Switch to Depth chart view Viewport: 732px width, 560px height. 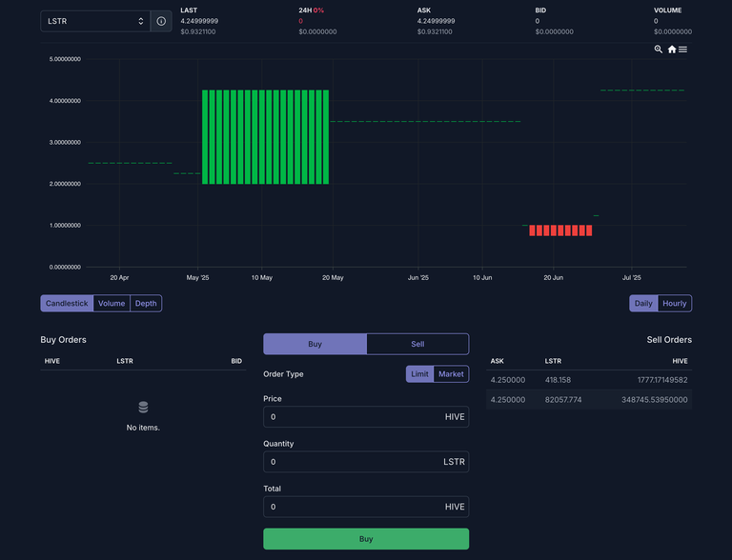coord(146,303)
